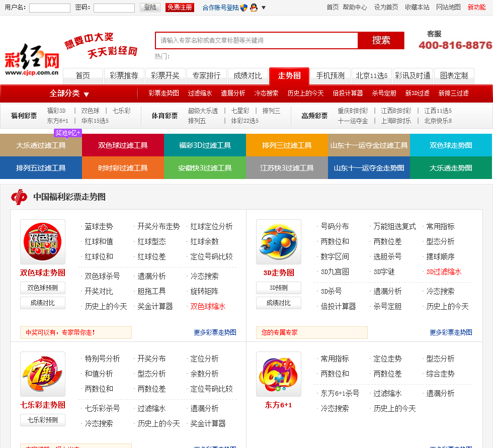Screen dimensions: 493x448
Task: Open the 东方6+1杀号 link
Action: [340, 393]
